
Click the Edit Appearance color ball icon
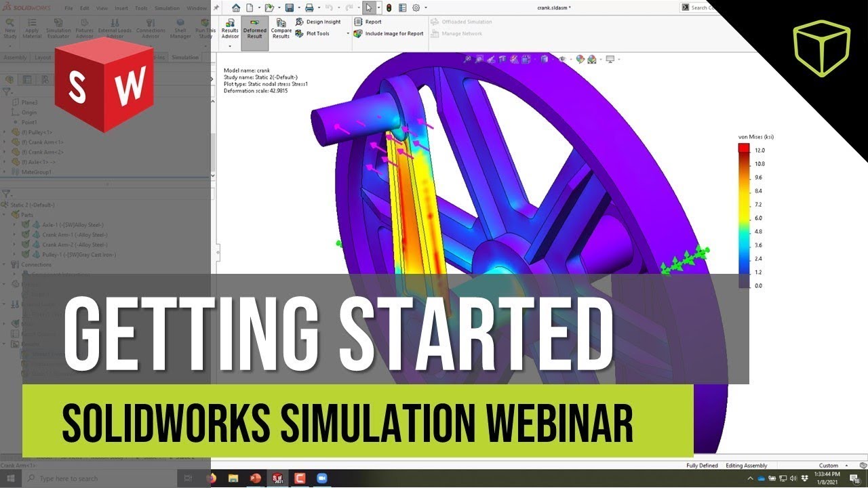580,59
